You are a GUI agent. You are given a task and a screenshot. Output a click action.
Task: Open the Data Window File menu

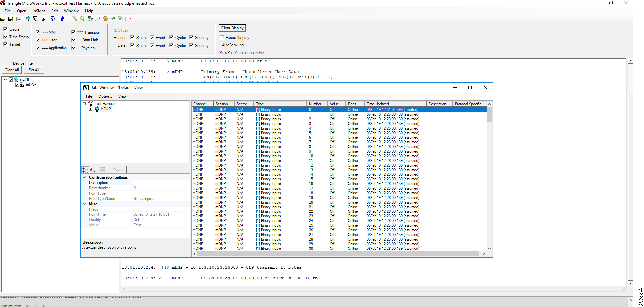coord(89,96)
